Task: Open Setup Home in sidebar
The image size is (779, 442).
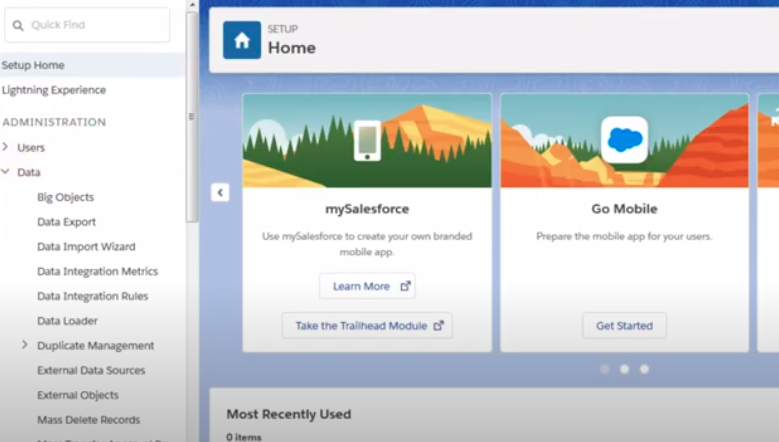Action: point(92,65)
